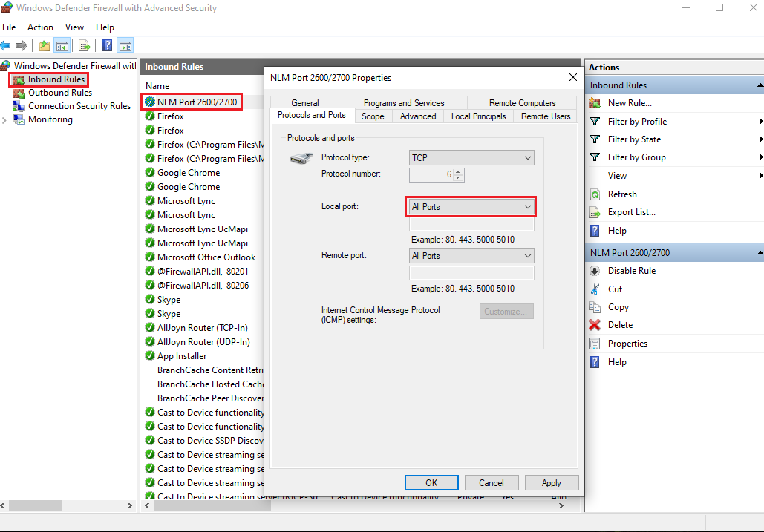The height and width of the screenshot is (532, 764).
Task: Toggle the Show/Hide Console Tree toolbar icon
Action: (x=62, y=46)
